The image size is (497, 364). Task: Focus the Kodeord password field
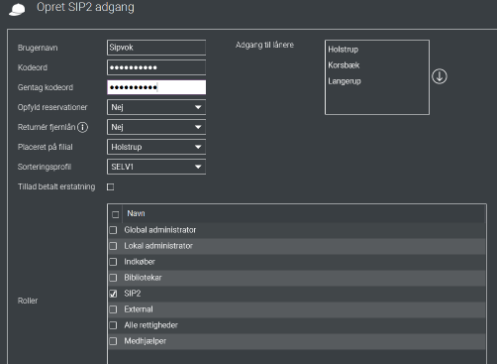[156, 68]
